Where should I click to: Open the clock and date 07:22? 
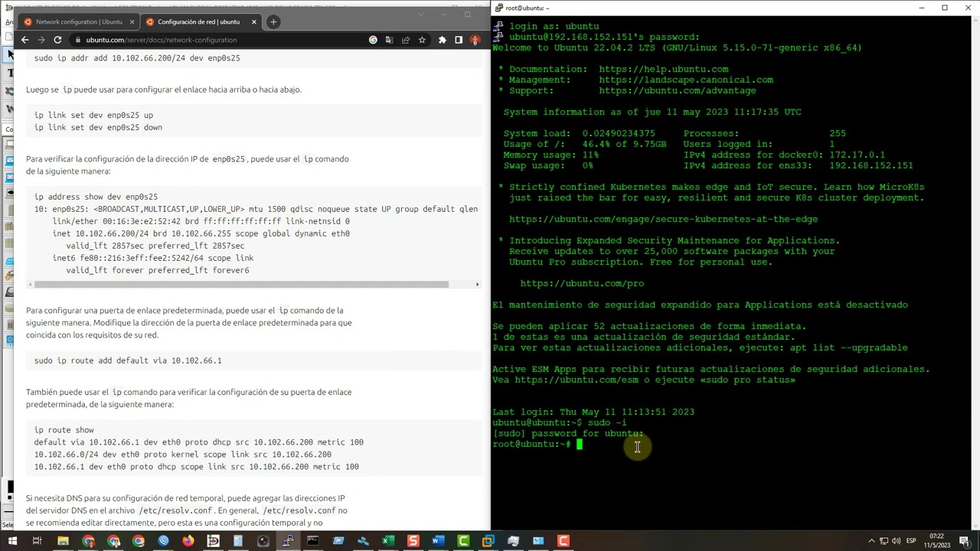(x=938, y=541)
